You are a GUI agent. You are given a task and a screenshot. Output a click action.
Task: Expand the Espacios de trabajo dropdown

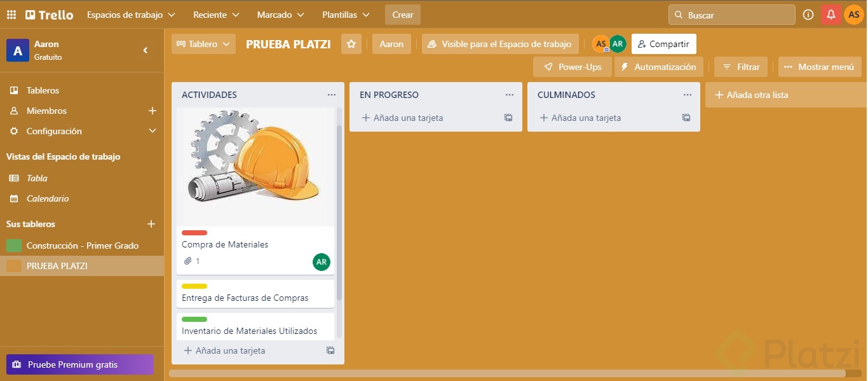(131, 14)
